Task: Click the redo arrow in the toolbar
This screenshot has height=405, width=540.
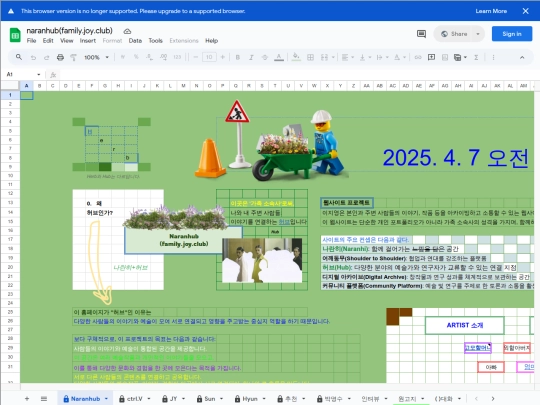Action: pos(46,58)
